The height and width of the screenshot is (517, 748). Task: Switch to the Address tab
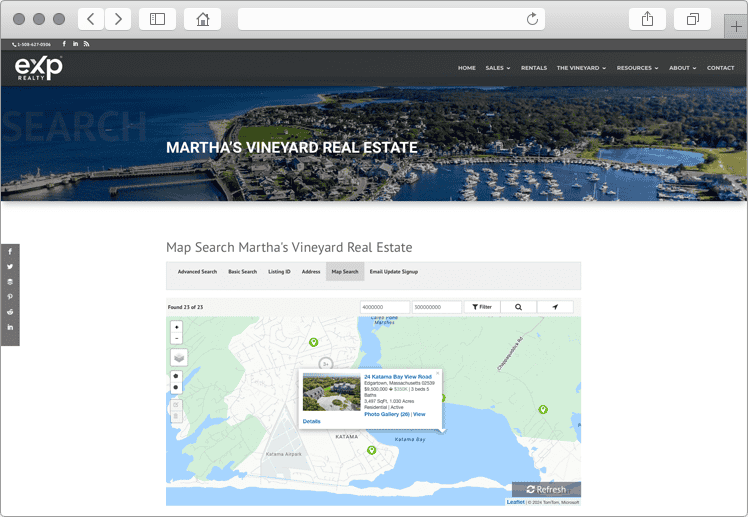tap(311, 271)
